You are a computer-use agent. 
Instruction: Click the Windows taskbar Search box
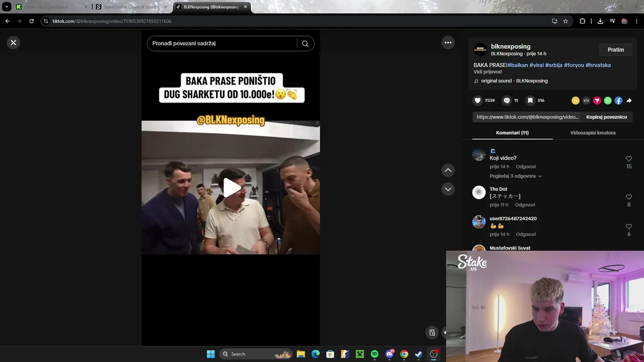point(257,354)
